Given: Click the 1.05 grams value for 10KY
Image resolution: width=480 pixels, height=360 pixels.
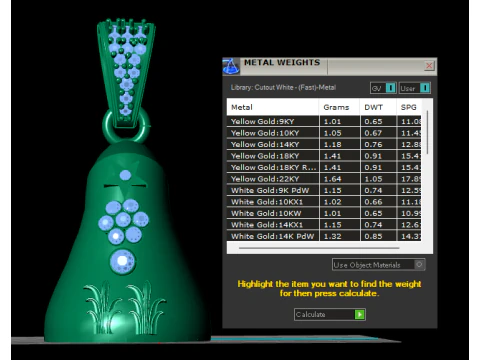Looking at the screenshot, I should pos(333,133).
